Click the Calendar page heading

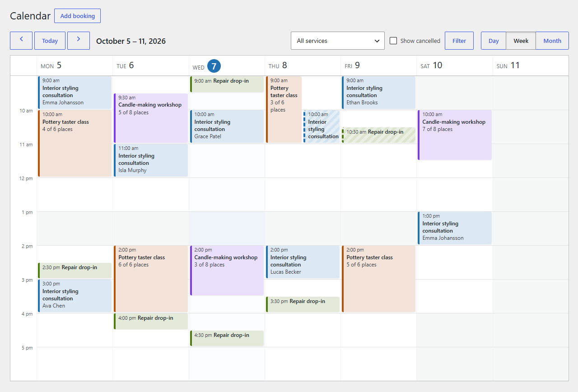30,16
